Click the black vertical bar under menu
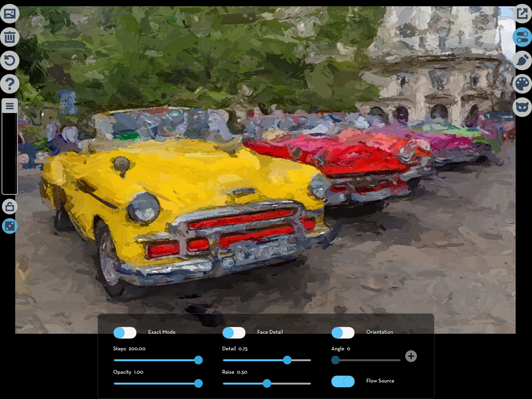This screenshot has width=532, height=399. pyautogui.click(x=10, y=154)
